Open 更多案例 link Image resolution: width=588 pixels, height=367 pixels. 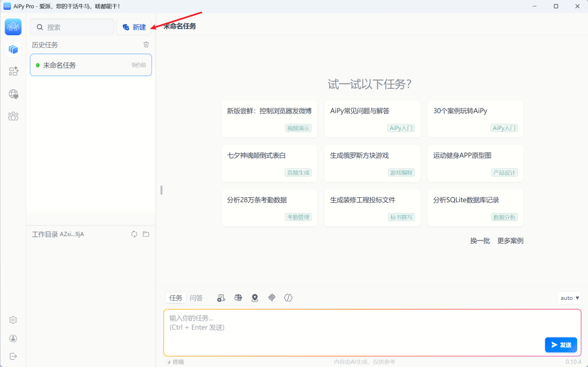coord(510,241)
